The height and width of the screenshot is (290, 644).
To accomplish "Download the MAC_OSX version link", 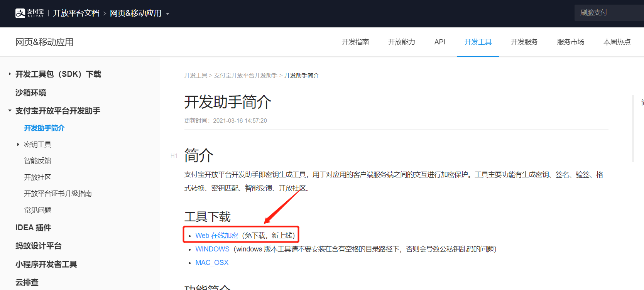I will pyautogui.click(x=212, y=263).
